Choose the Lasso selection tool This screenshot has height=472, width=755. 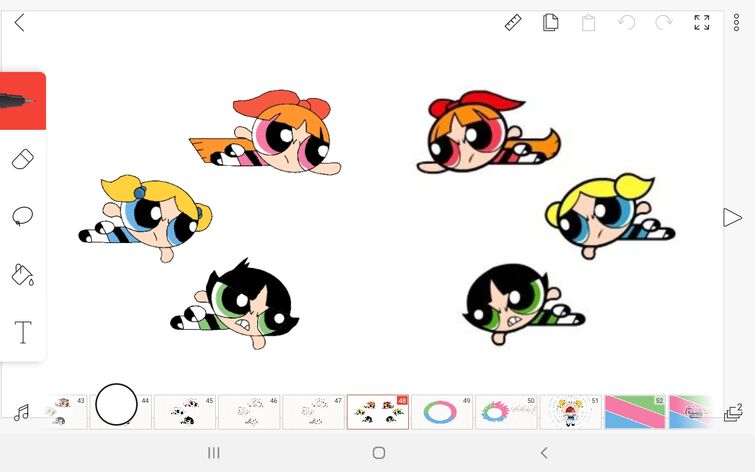[23, 216]
